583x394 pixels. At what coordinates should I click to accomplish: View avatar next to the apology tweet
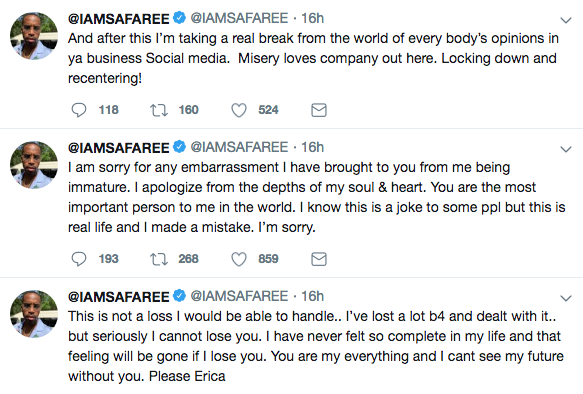(34, 165)
